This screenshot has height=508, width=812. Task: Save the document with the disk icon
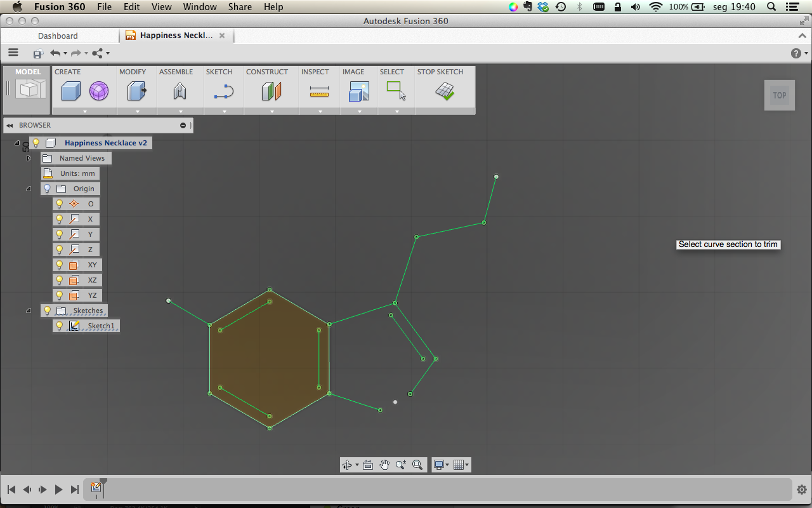click(x=38, y=54)
